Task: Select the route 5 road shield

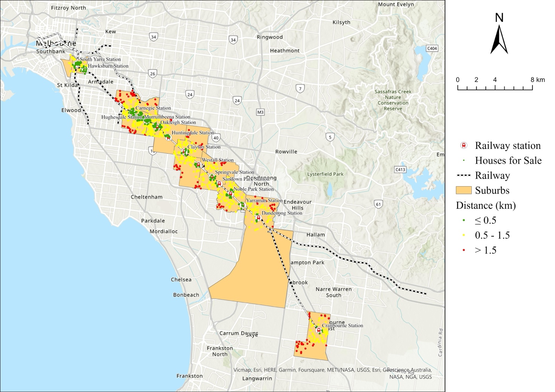Action: (330, 137)
